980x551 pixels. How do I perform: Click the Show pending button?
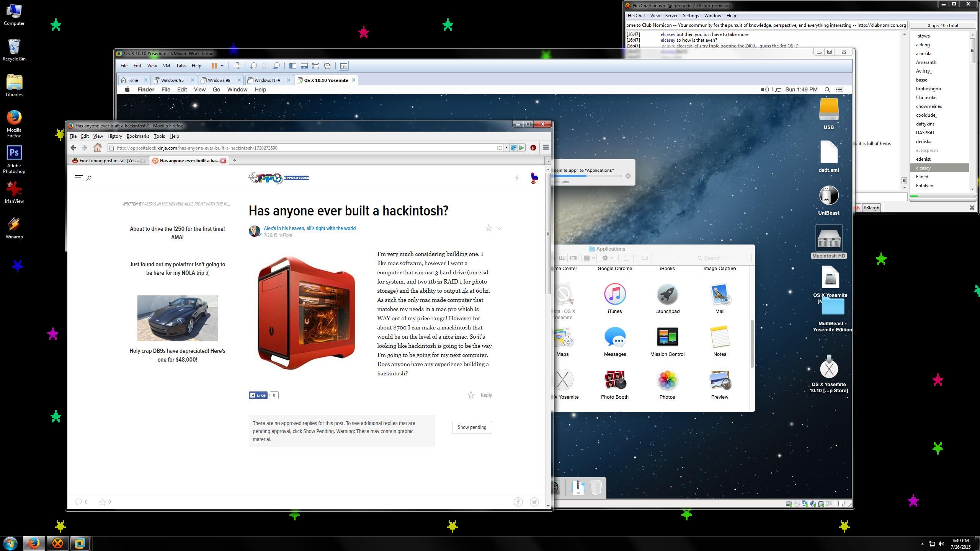(x=472, y=427)
